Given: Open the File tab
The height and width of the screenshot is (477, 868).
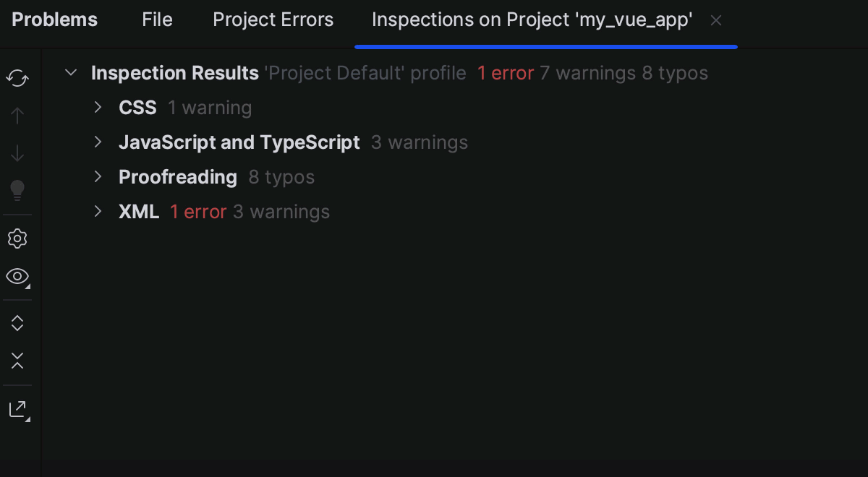Looking at the screenshot, I should 157,20.
